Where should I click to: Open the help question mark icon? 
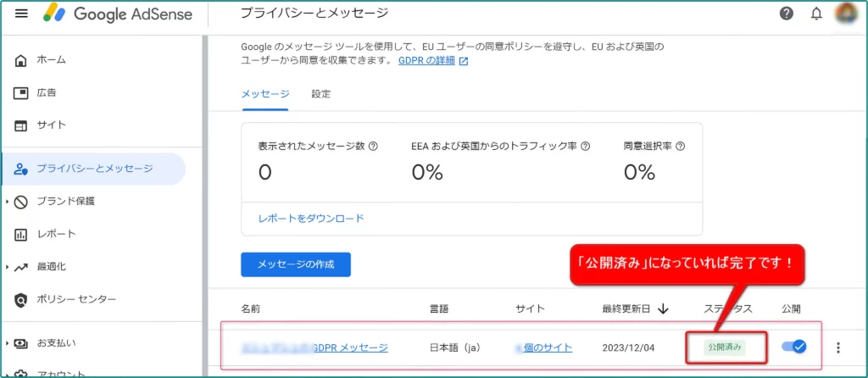tap(787, 14)
